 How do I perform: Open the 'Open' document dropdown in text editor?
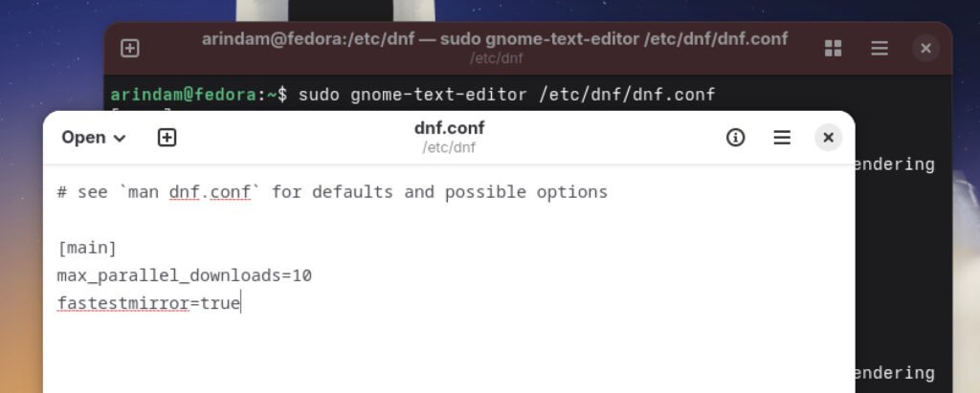click(93, 138)
